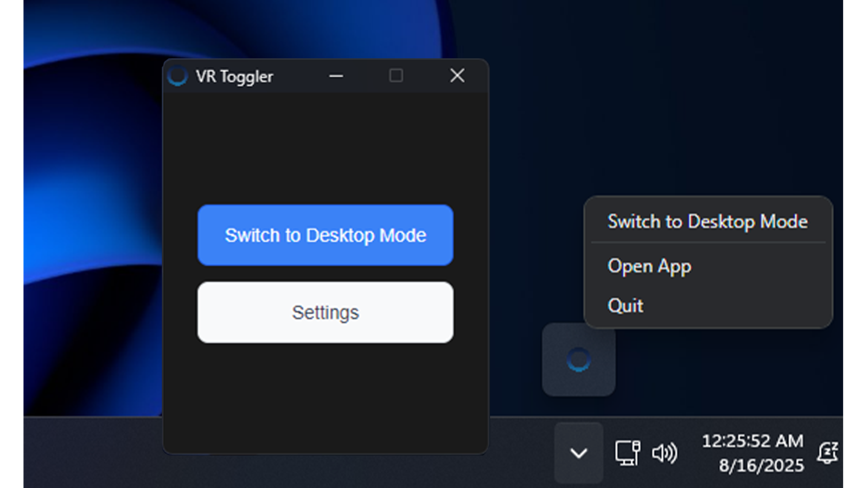Image resolution: width=868 pixels, height=488 pixels.
Task: Expand the hidden icons chevron in the taskbar
Action: [x=578, y=453]
